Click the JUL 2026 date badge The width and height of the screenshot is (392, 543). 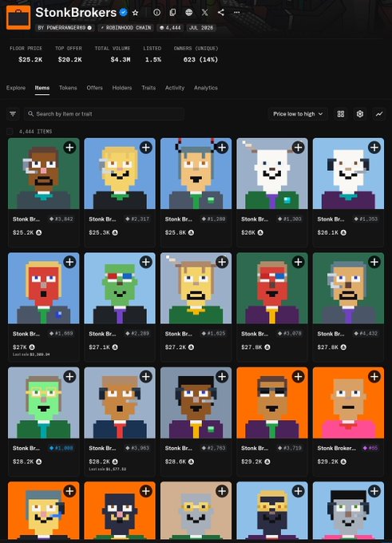click(x=201, y=28)
